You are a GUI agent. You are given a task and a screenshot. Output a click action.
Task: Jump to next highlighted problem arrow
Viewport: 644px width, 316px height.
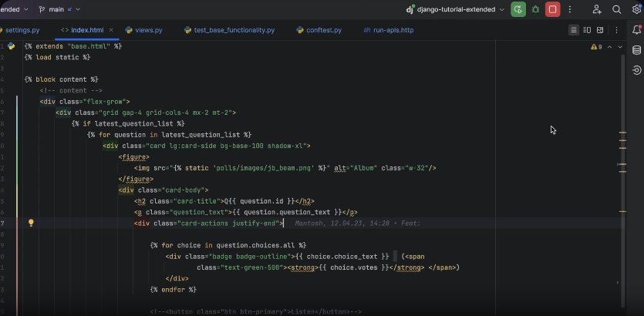tap(620, 47)
